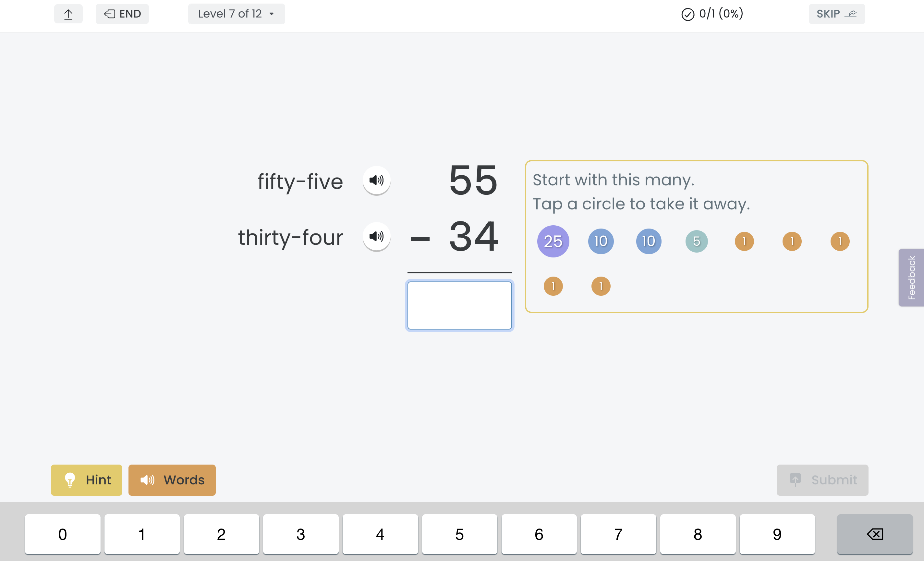
Task: Click the END button
Action: [122, 14]
